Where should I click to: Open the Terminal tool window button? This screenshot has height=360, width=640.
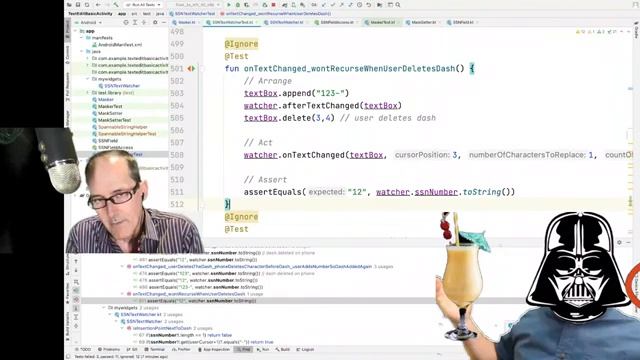click(x=155, y=349)
